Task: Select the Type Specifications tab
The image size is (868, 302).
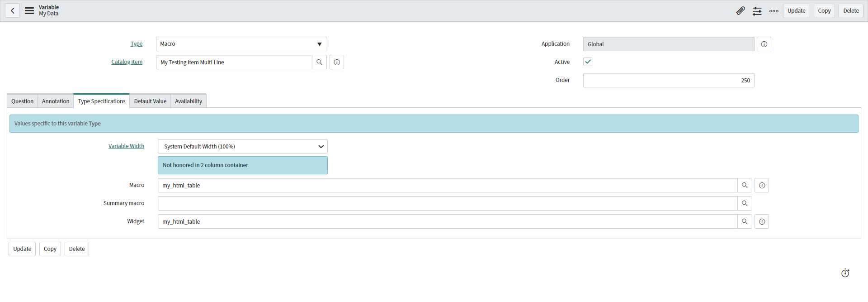Action: tap(102, 101)
